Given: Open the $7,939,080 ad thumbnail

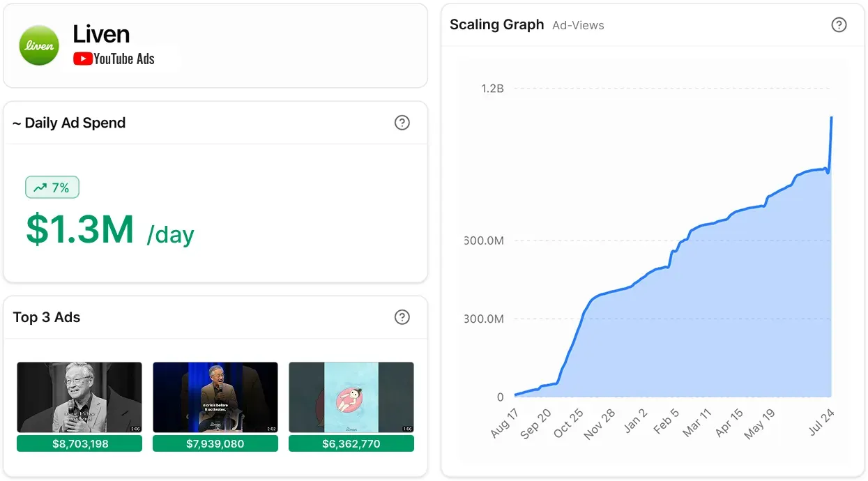Looking at the screenshot, I should pyautogui.click(x=215, y=397).
